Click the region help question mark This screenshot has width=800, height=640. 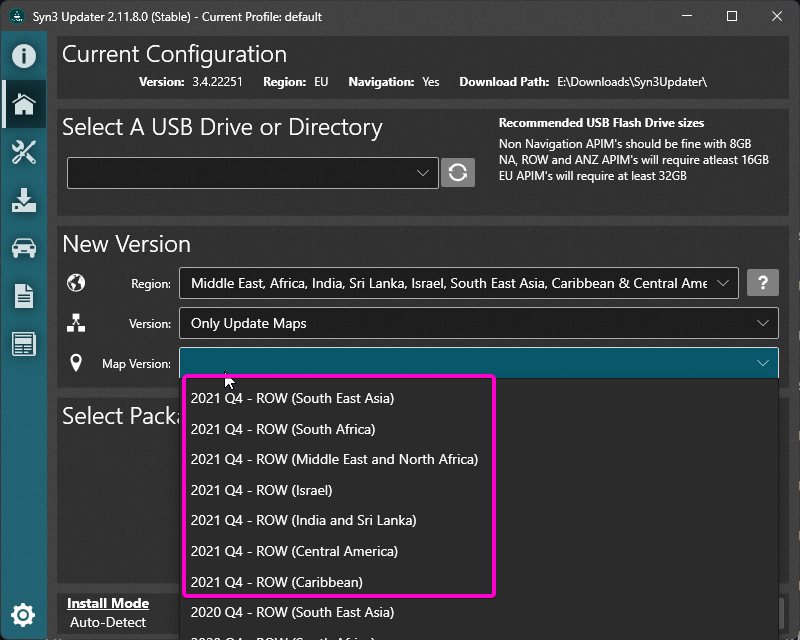763,282
